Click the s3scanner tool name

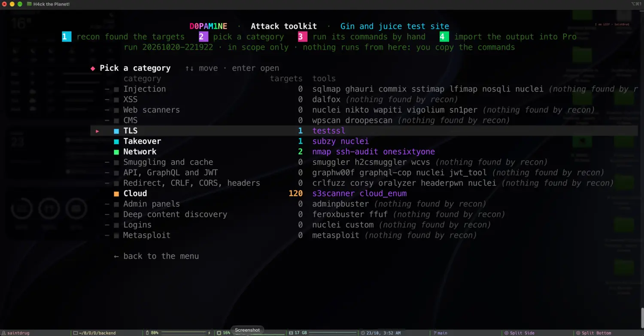[334, 194]
